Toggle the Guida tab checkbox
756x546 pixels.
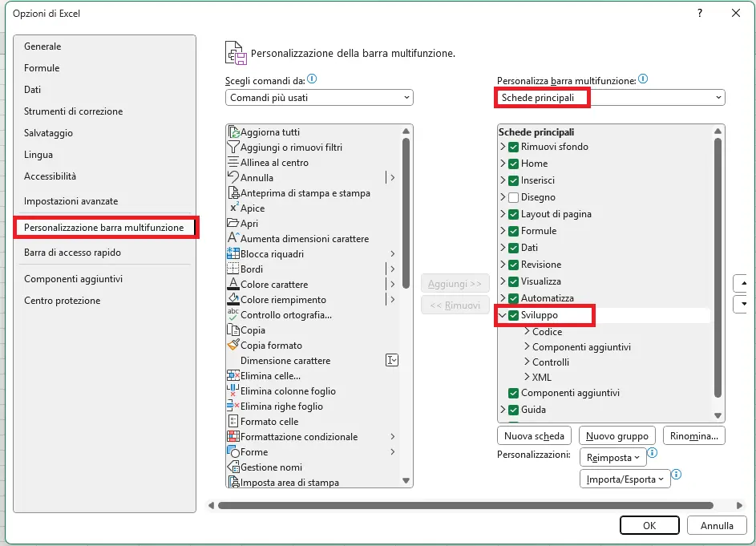pos(513,410)
